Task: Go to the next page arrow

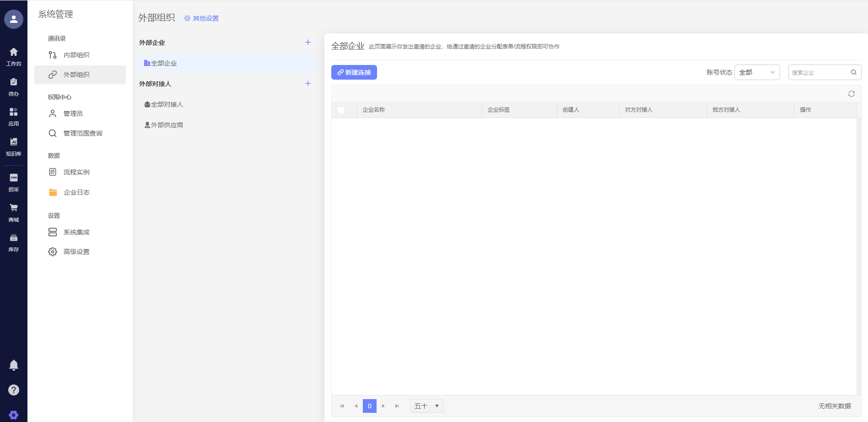Action: (383, 406)
